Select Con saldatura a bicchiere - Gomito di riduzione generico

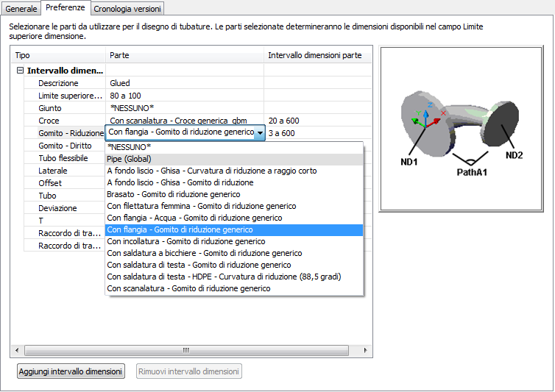(234, 253)
